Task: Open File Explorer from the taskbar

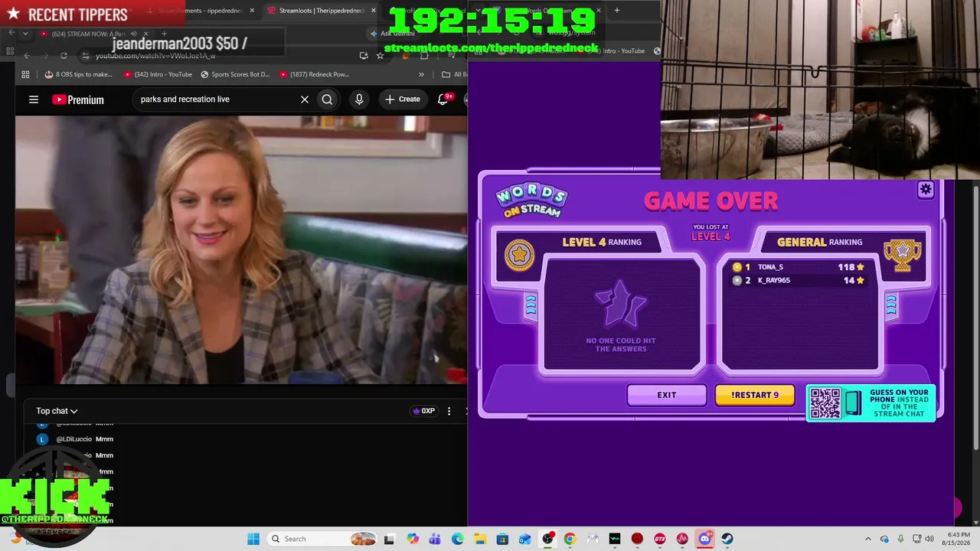Action: coord(479,539)
